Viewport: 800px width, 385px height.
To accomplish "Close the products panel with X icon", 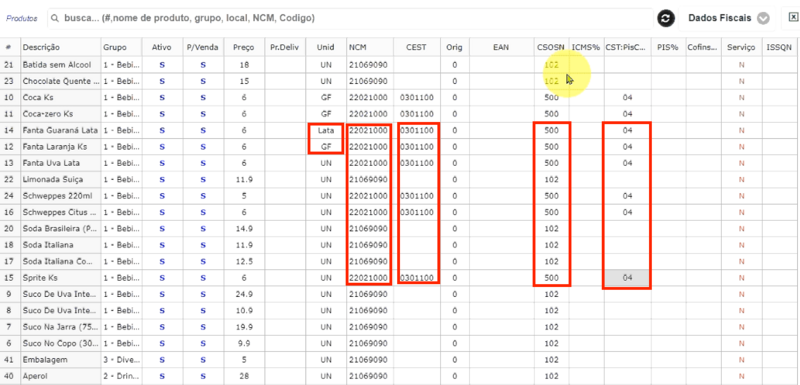I will pyautogui.click(x=792, y=17).
